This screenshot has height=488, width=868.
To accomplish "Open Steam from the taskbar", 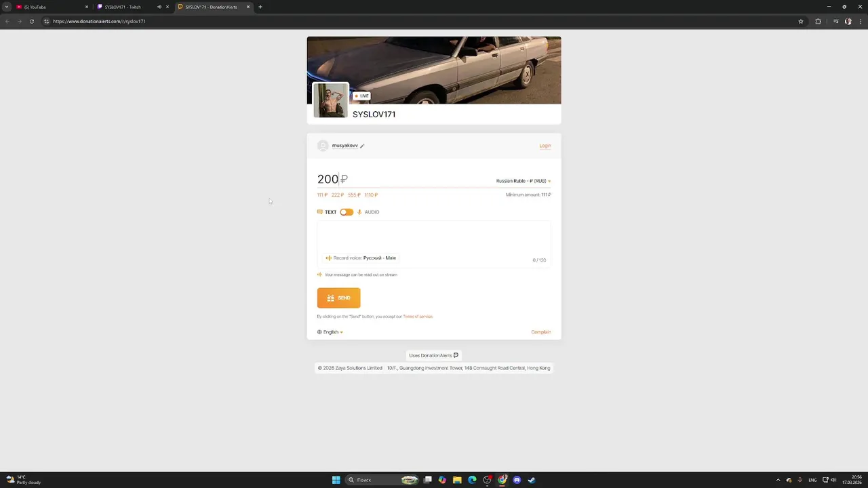I will click(x=532, y=480).
